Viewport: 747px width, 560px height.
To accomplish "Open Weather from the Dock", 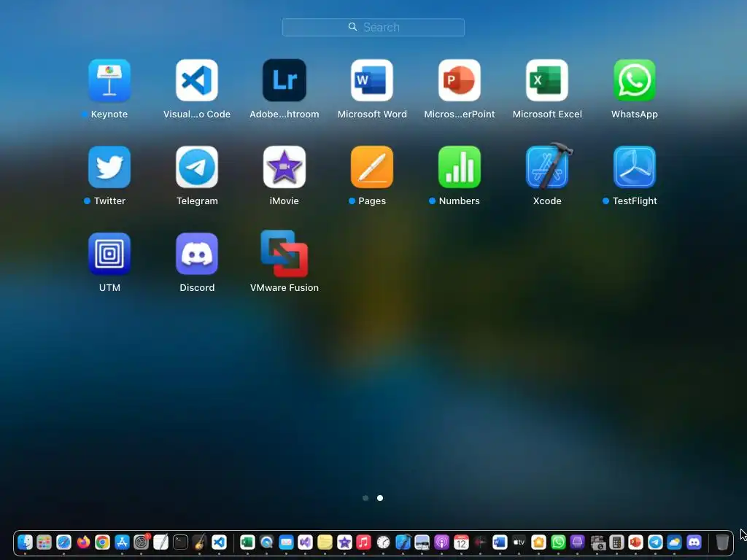I will tap(675, 542).
